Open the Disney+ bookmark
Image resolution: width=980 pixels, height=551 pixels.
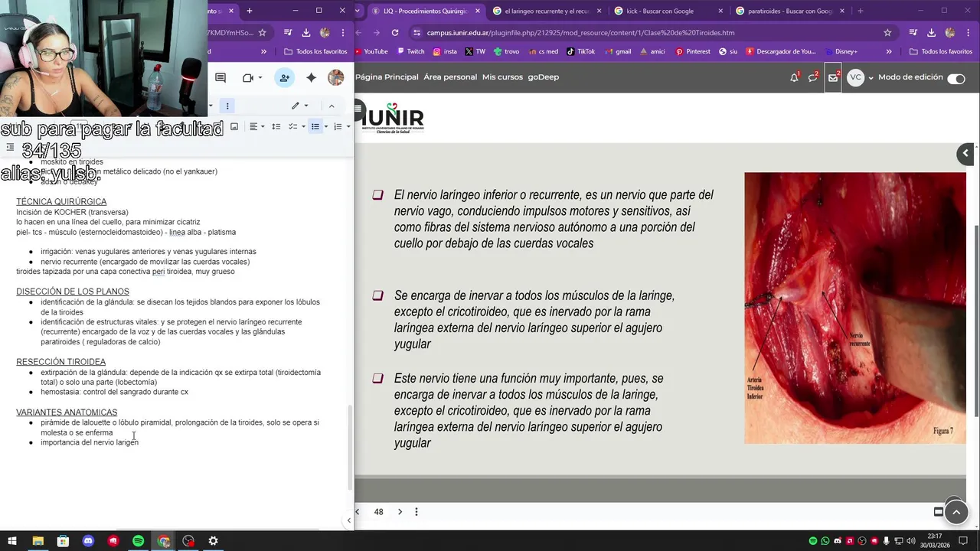(x=840, y=51)
